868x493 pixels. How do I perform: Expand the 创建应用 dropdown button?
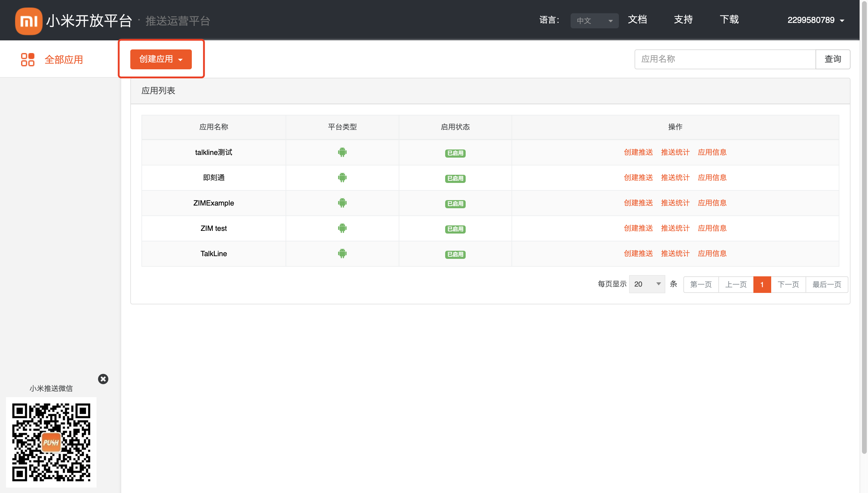tap(161, 59)
